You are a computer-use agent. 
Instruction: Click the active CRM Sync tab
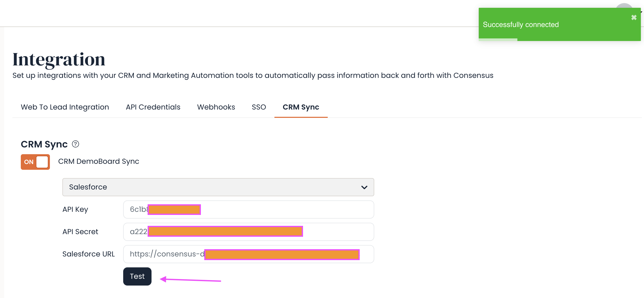point(301,107)
